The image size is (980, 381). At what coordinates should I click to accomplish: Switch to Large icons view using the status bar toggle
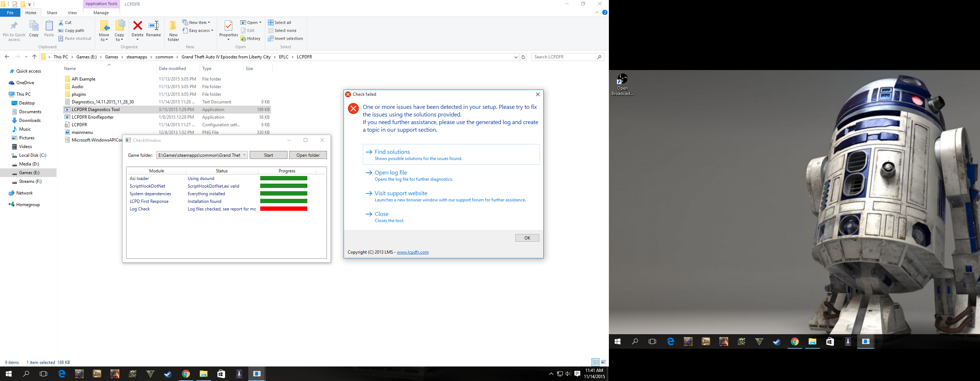(603, 362)
